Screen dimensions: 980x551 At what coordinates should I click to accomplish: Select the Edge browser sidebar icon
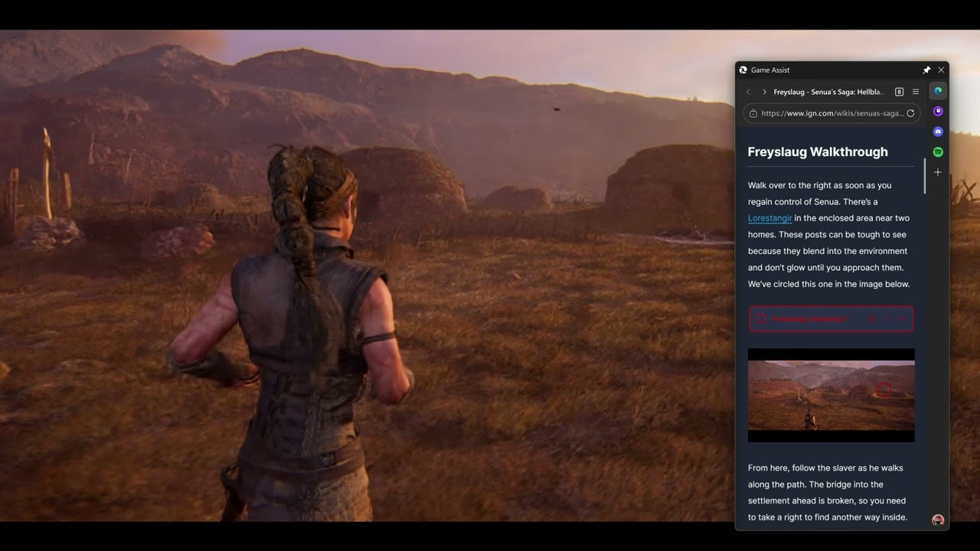coord(938,90)
